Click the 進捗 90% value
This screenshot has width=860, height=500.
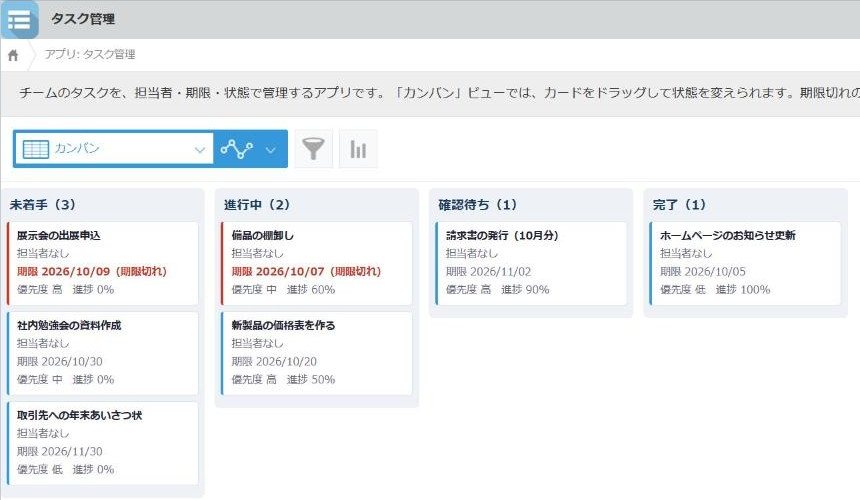pyautogui.click(x=525, y=289)
